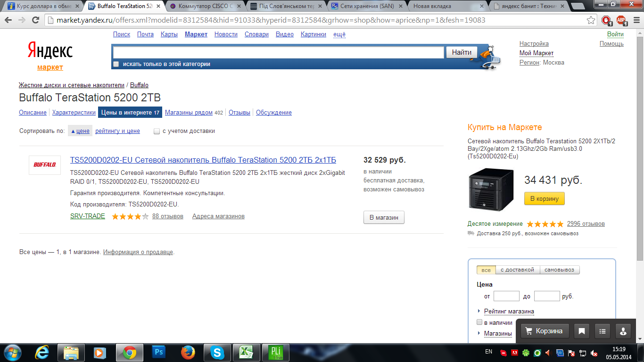Open the list icon in the dark Market bar
This screenshot has width=644, height=362.
[603, 331]
